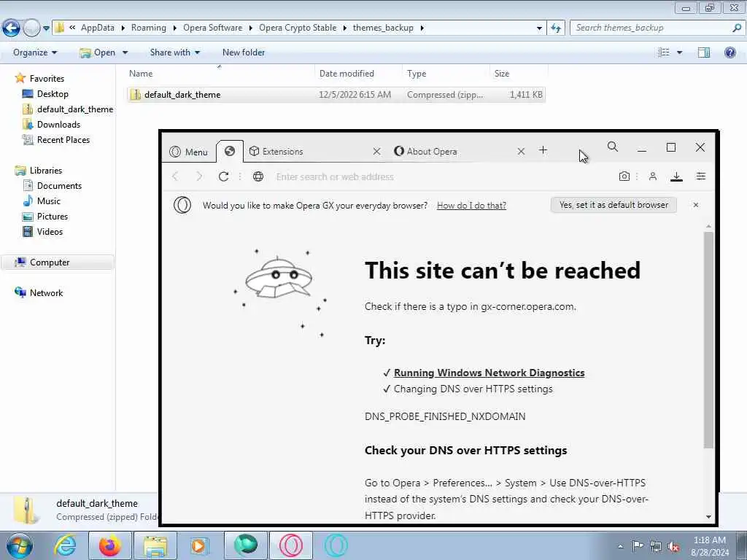Open the Opera snapshot camera tool
This screenshot has width=747, height=560.
pos(624,176)
